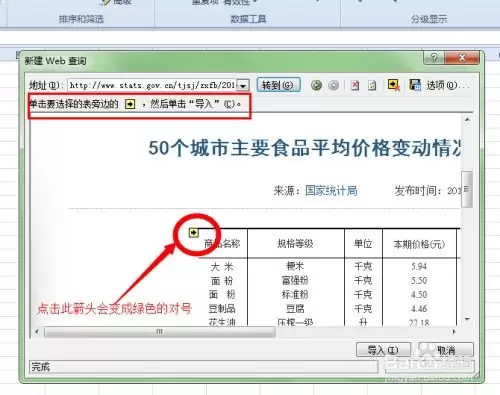Click the 排序和筛选 ribbon group label
Image resolution: width=500 pixels, height=395 pixels.
click(x=81, y=19)
